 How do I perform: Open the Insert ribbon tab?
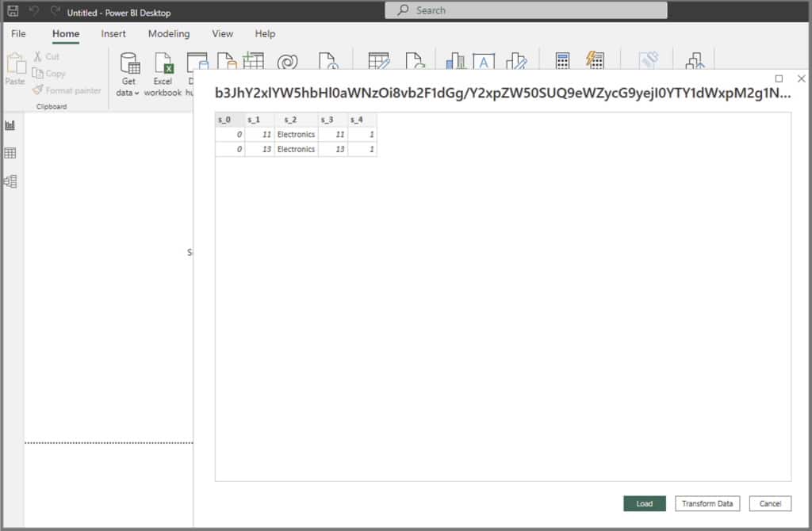click(x=113, y=34)
